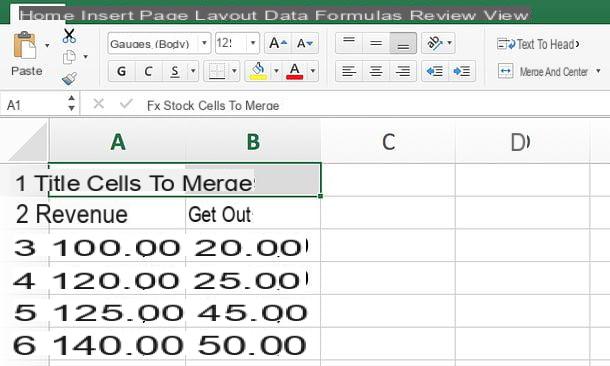This screenshot has width=610, height=366.
Task: Open the View tab
Action: [505, 16]
